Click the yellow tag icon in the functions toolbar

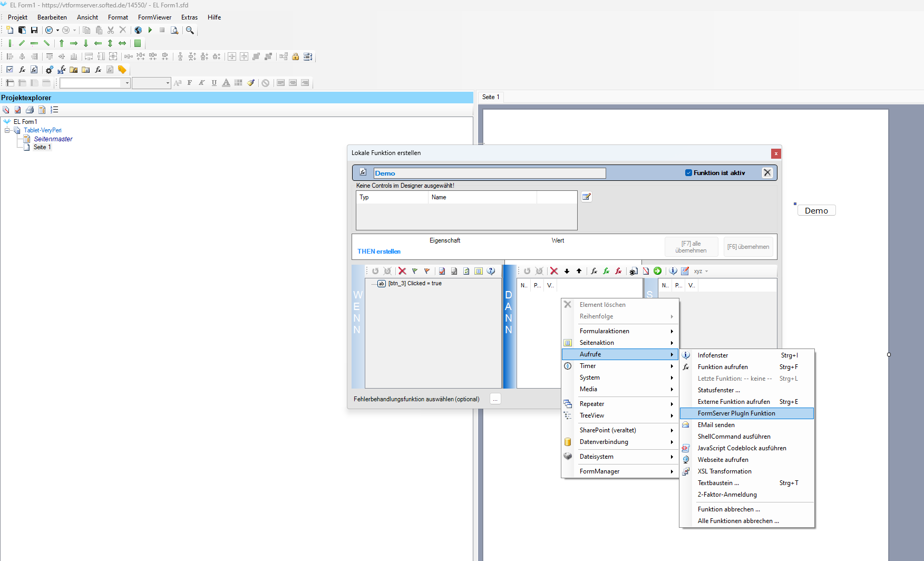(x=122, y=70)
